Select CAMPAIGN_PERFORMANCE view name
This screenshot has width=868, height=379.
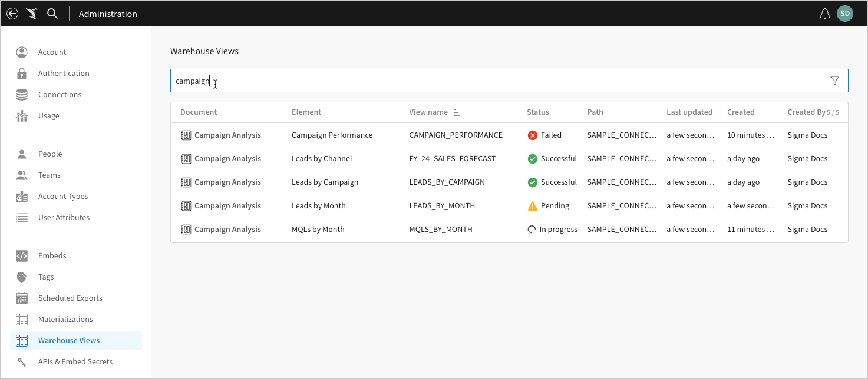point(456,135)
